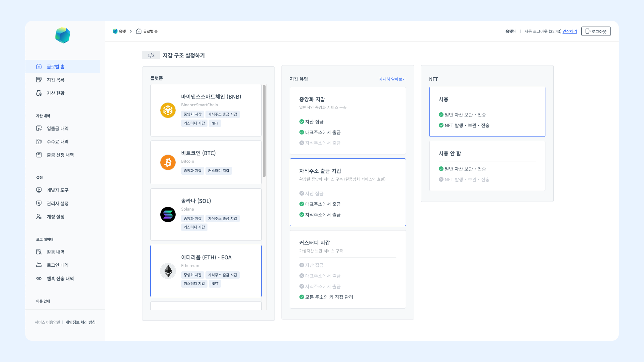Go to 입출금 내역 menu
Screen dimensions: 644x362
coord(62,128)
